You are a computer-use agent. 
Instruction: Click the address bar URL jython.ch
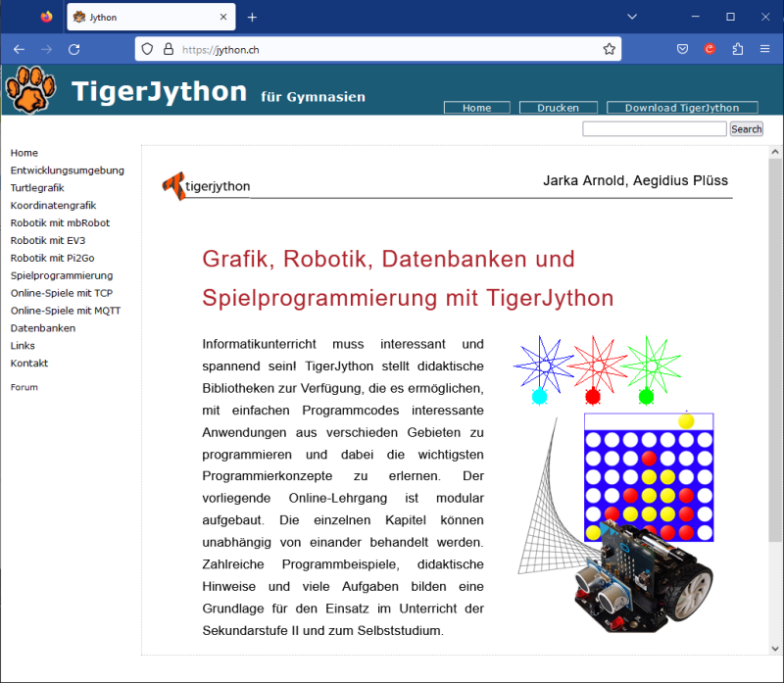tap(220, 50)
